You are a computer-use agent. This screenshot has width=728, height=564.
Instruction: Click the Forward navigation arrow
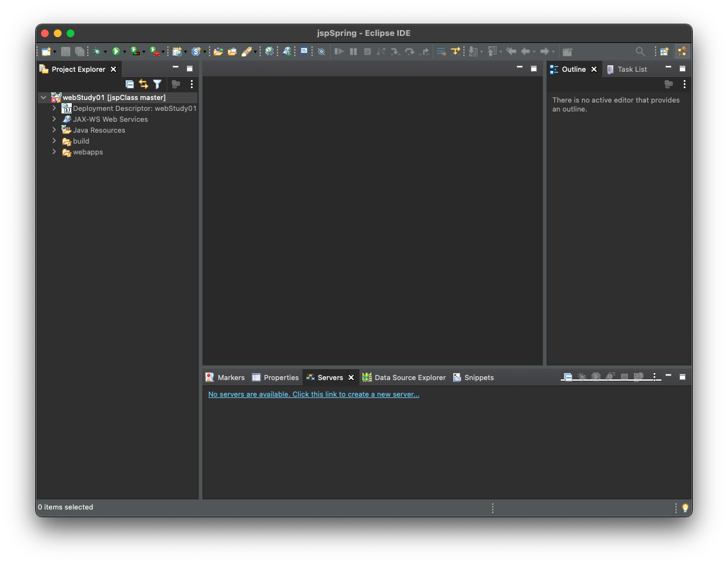(x=545, y=51)
